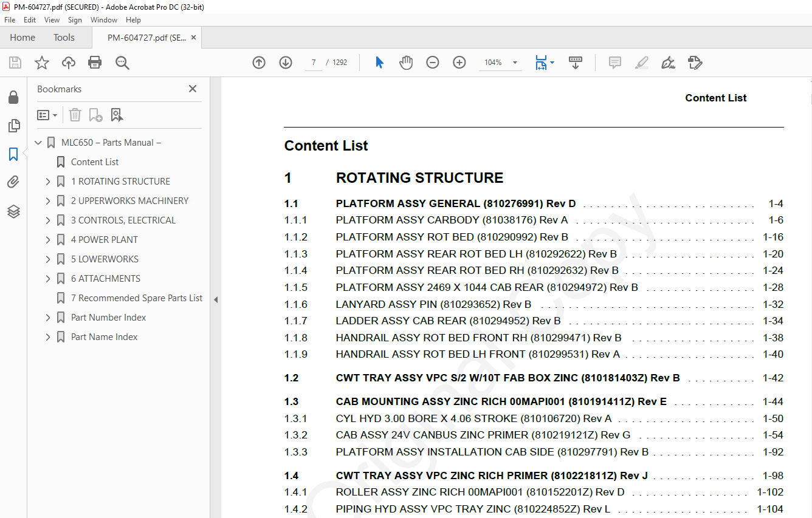Open the find text magnifier icon
The image size is (812, 518).
(x=122, y=63)
